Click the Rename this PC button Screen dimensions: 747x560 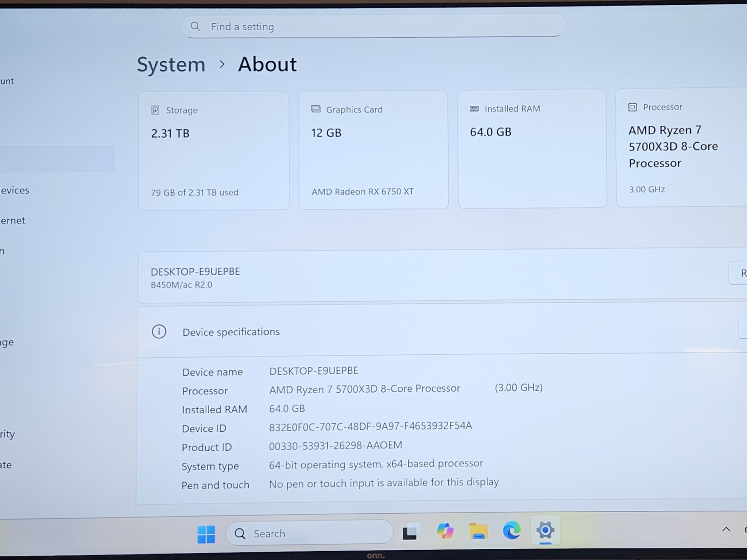pos(742,273)
